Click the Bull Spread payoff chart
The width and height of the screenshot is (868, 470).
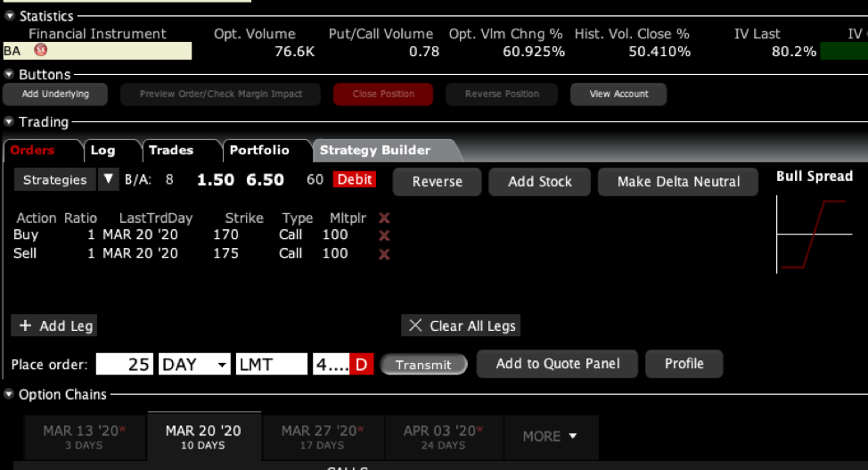(x=814, y=235)
